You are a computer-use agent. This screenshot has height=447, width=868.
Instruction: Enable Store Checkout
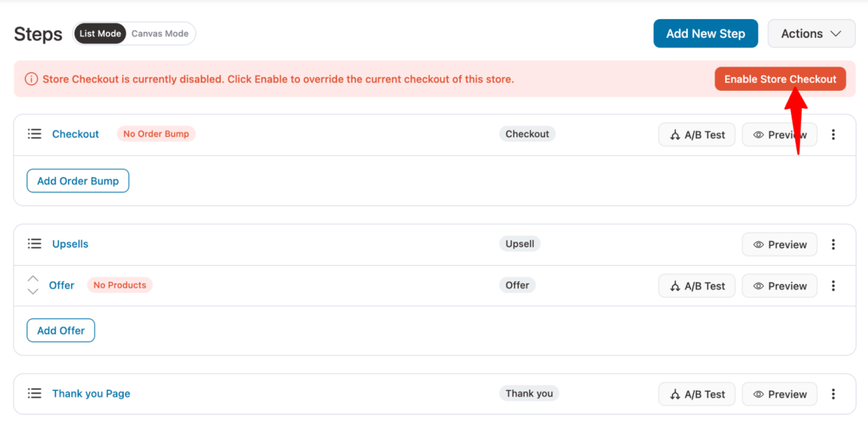click(x=780, y=79)
